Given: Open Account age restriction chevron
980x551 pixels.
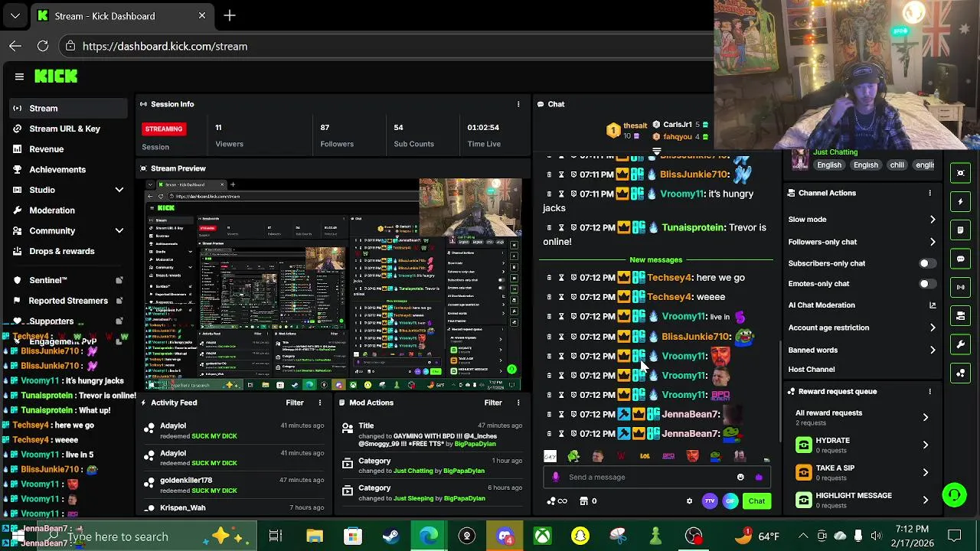Looking at the screenshot, I should [933, 328].
